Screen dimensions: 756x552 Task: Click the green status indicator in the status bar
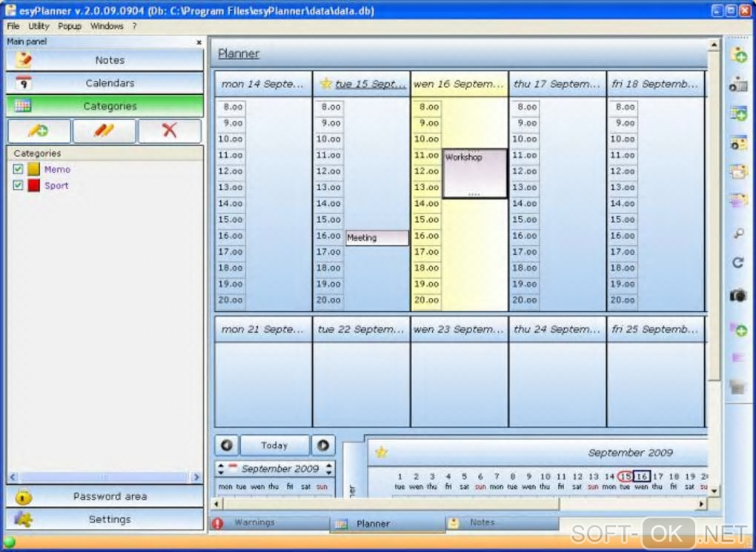click(x=9, y=543)
